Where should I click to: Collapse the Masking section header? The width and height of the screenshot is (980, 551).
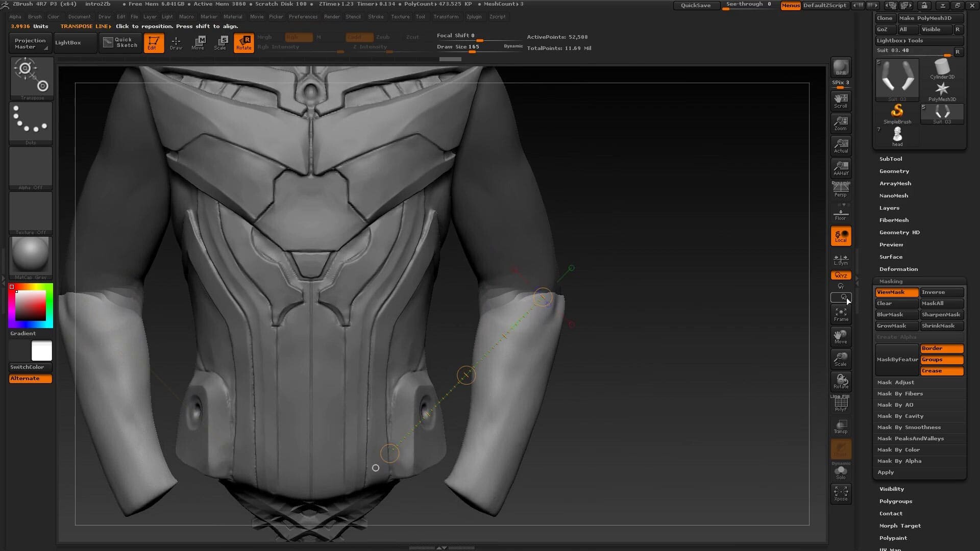[891, 282]
